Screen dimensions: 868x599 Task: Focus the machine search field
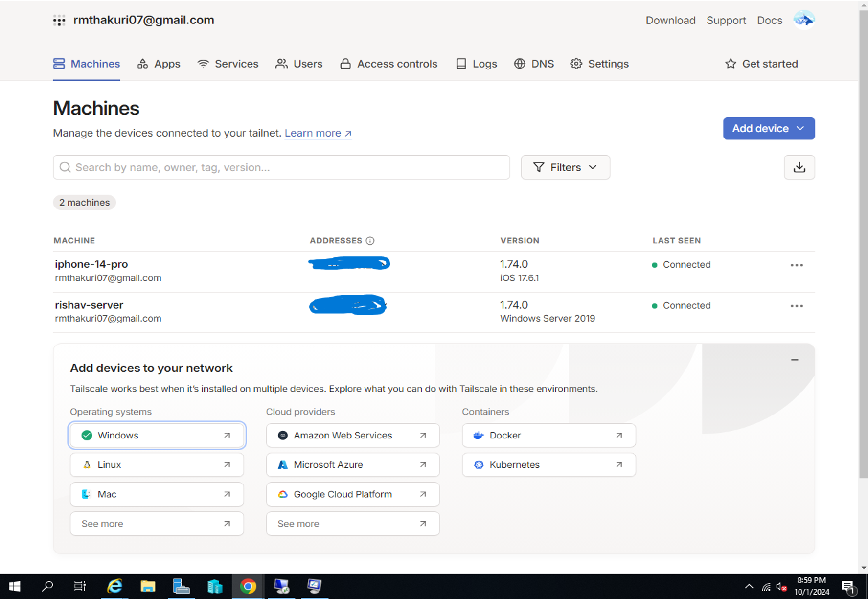[x=281, y=167]
